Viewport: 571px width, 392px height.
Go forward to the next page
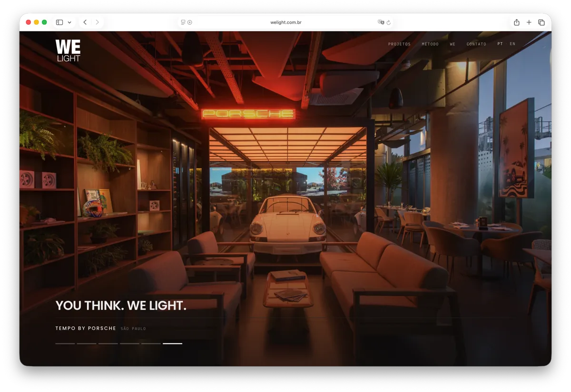coord(97,22)
